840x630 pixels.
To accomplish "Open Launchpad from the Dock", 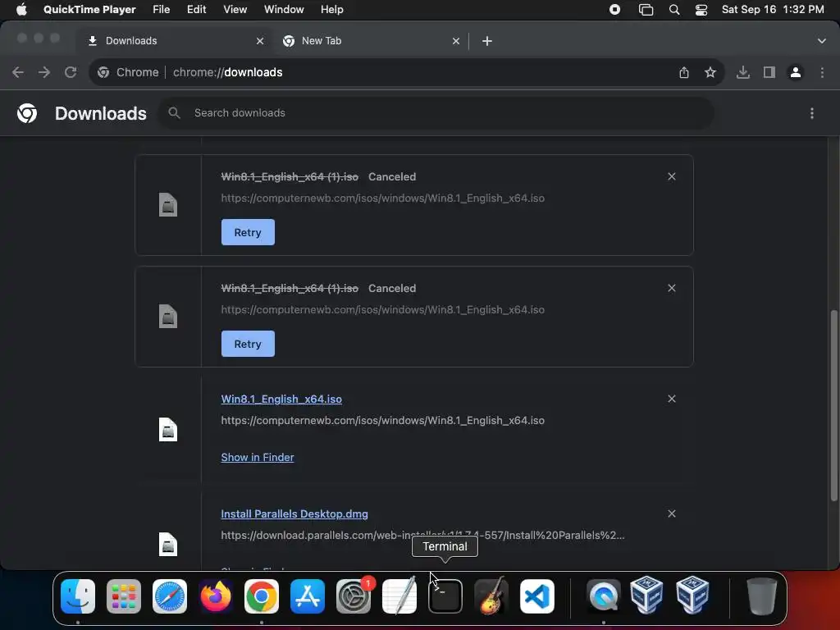I will [x=124, y=596].
